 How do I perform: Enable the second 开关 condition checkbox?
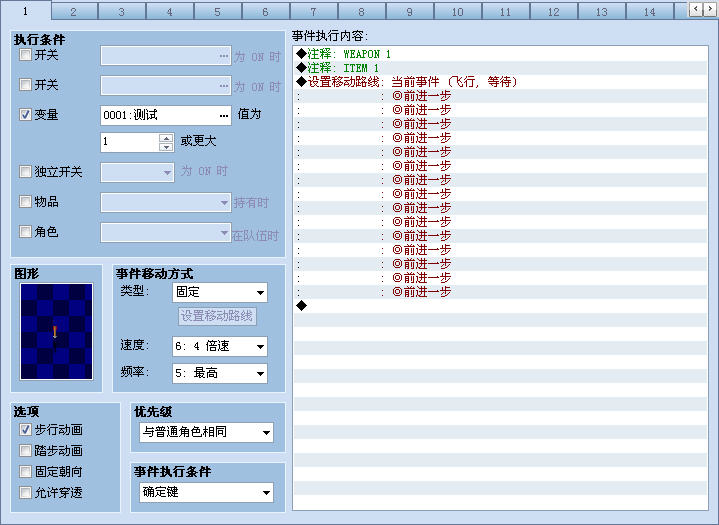pyautogui.click(x=25, y=85)
